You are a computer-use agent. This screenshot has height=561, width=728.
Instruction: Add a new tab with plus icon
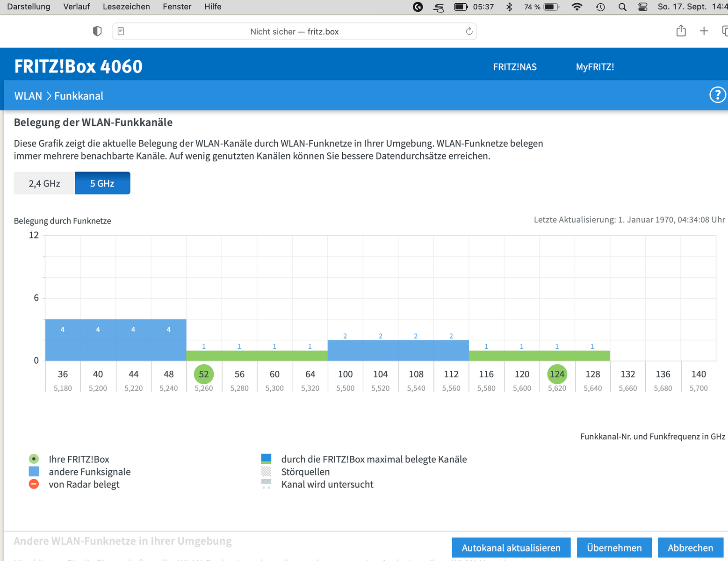point(704,31)
